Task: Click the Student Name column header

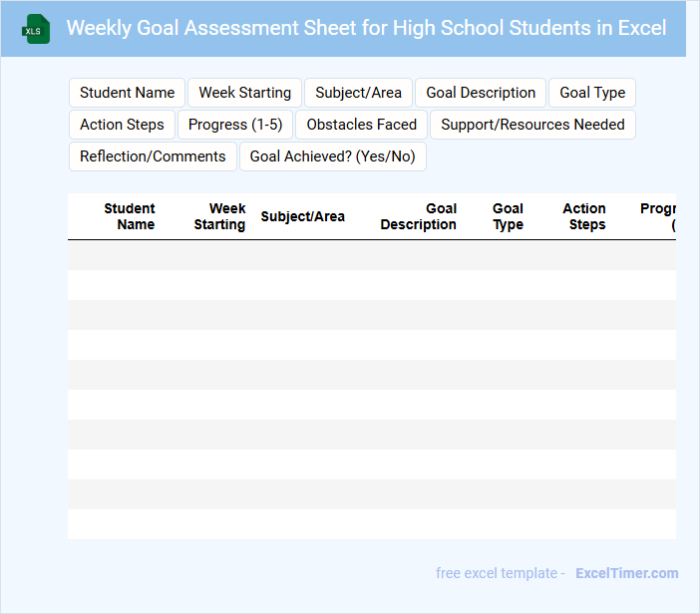Action: pos(130,216)
